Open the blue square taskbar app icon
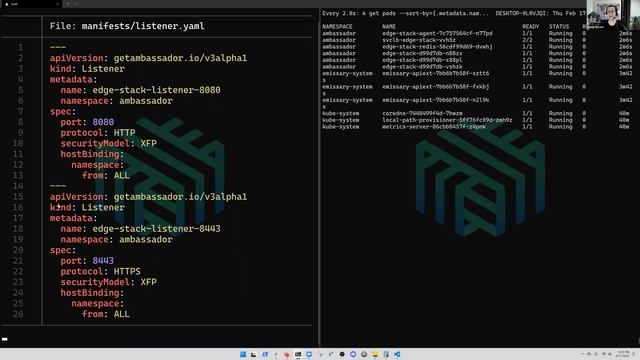Screen dimensions: 640x360 coord(265,354)
